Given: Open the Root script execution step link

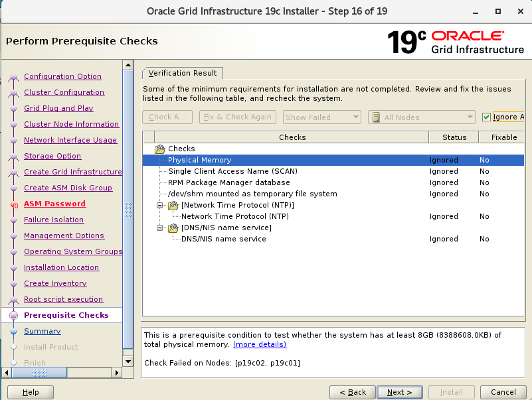Looking at the screenshot, I should pyautogui.click(x=64, y=300).
